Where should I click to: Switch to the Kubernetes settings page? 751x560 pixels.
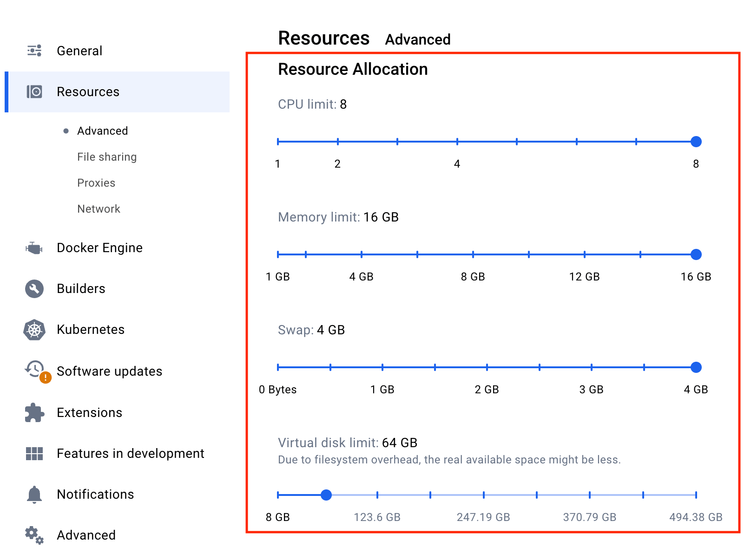coord(91,330)
